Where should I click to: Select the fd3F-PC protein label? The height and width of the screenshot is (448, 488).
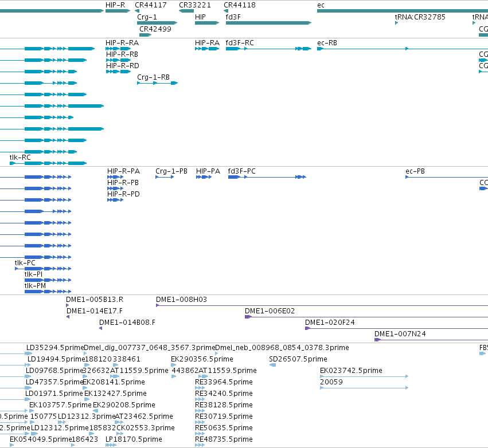pos(242,171)
